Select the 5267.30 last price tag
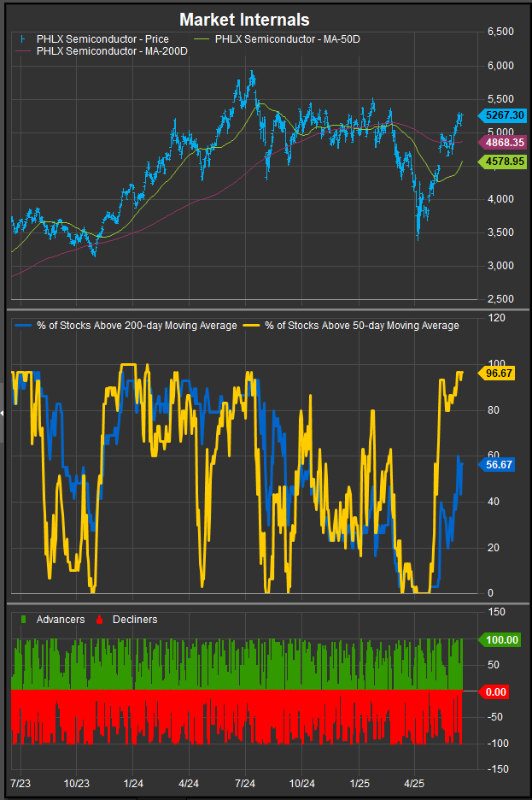 pos(502,115)
